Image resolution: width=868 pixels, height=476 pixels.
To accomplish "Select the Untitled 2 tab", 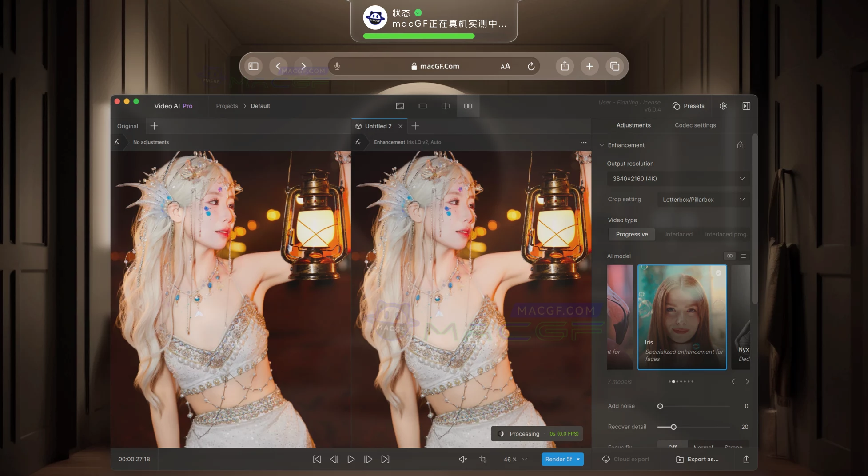I will click(x=378, y=126).
